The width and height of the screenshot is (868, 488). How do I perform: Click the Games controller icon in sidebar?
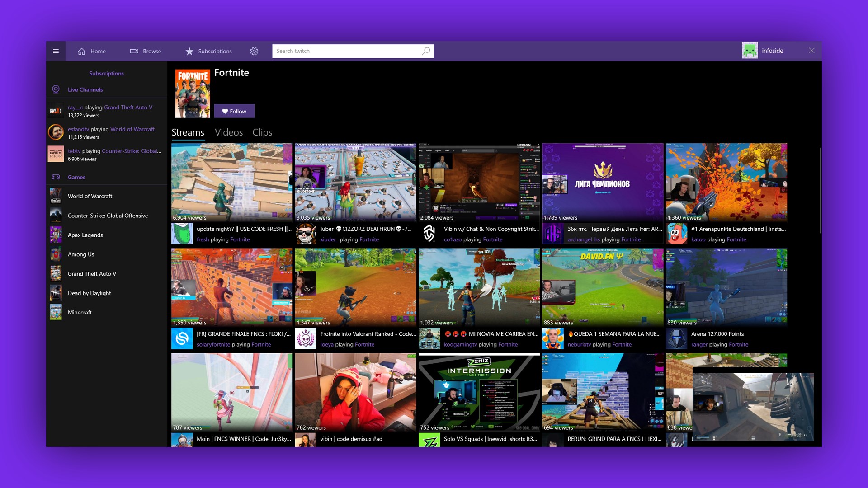pos(56,177)
